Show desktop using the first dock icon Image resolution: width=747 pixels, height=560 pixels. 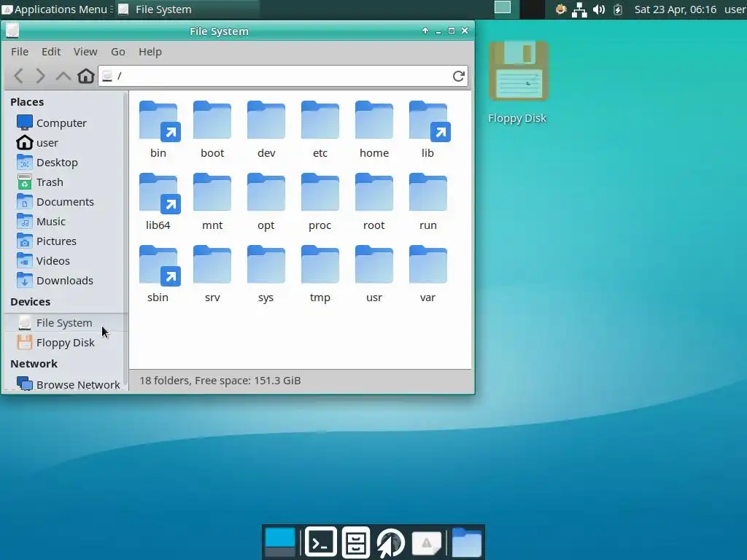(x=279, y=542)
